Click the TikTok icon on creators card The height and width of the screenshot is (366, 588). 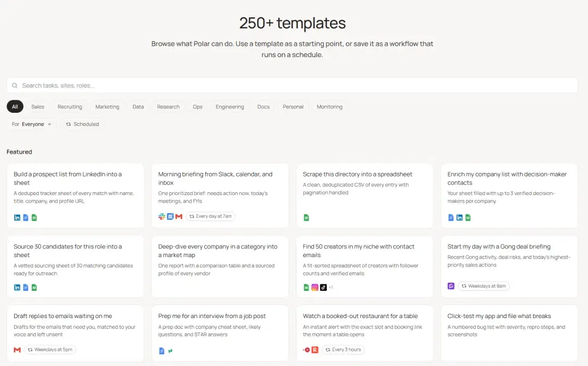(323, 288)
